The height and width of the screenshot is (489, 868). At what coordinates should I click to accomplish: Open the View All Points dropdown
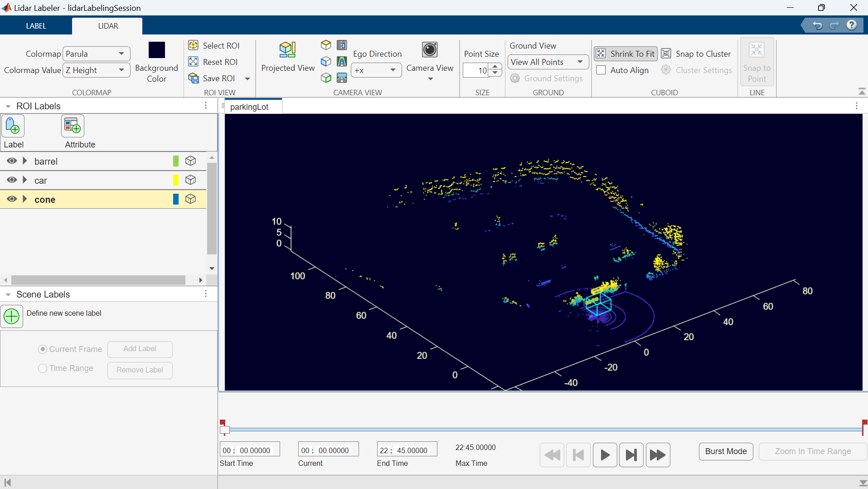click(x=548, y=62)
